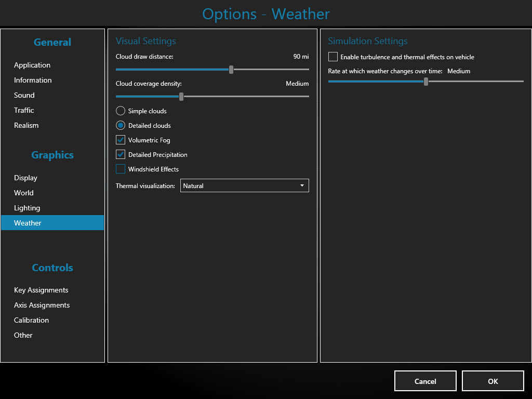Select the Simple clouds radio button

(121, 111)
